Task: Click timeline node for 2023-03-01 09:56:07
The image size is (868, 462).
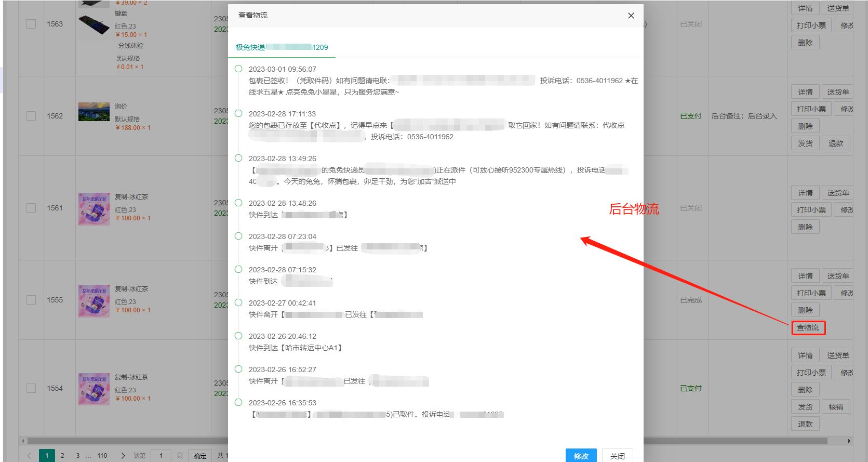Action: (238, 69)
